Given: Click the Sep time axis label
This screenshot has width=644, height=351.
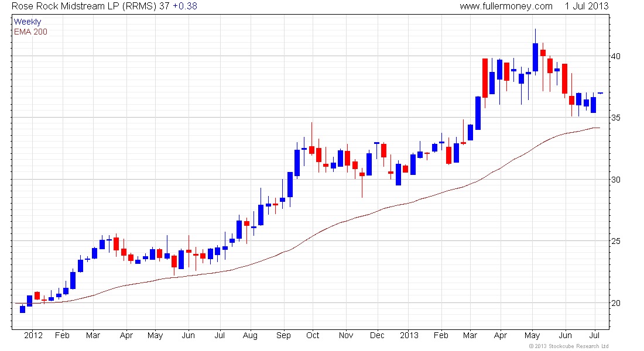Looking at the screenshot, I should (283, 336).
